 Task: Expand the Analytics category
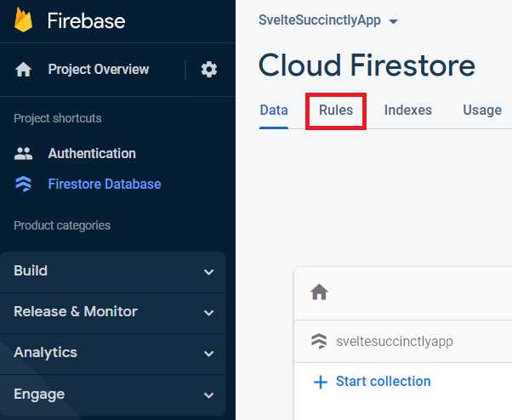click(x=113, y=353)
